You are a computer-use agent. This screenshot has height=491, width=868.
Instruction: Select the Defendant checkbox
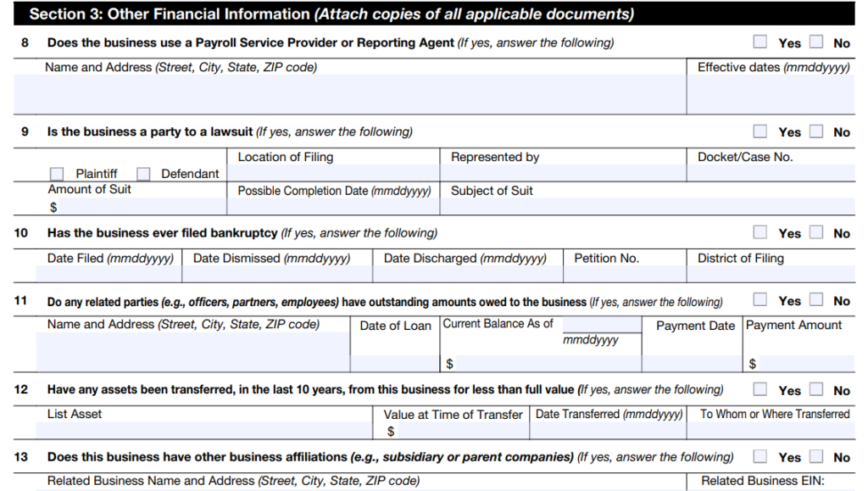143,174
